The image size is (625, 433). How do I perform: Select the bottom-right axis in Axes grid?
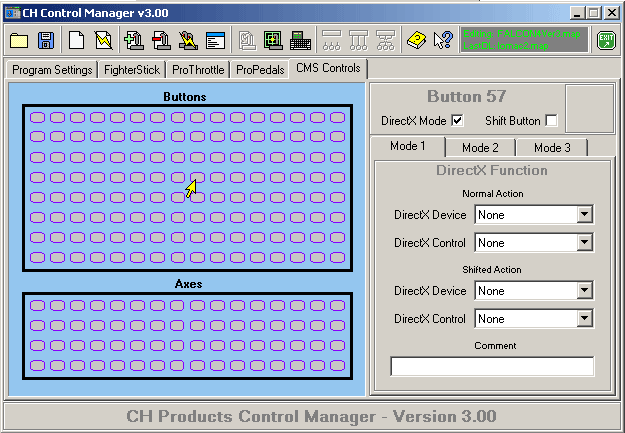[x=338, y=365]
